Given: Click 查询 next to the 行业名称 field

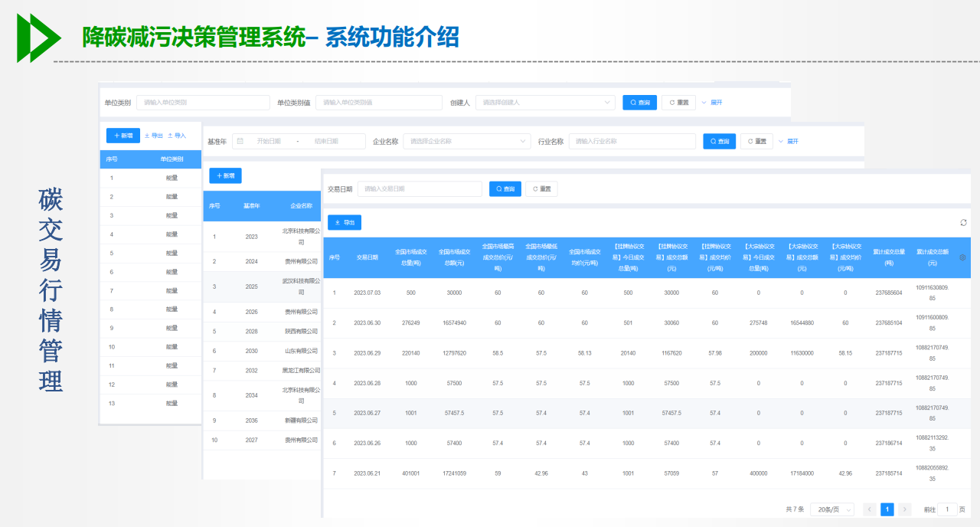Looking at the screenshot, I should click(720, 141).
